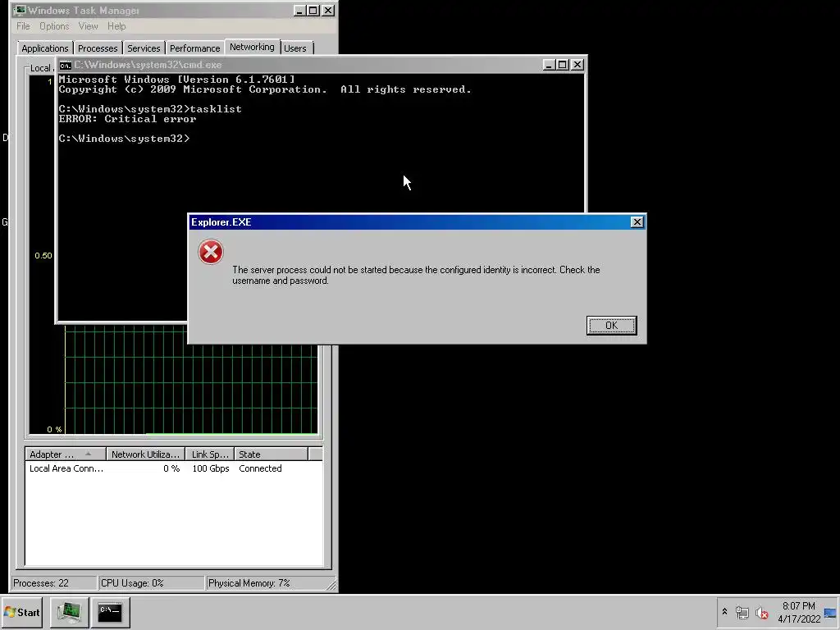Viewport: 840px width, 630px height.
Task: Click the network tray icon
Action: click(742, 612)
